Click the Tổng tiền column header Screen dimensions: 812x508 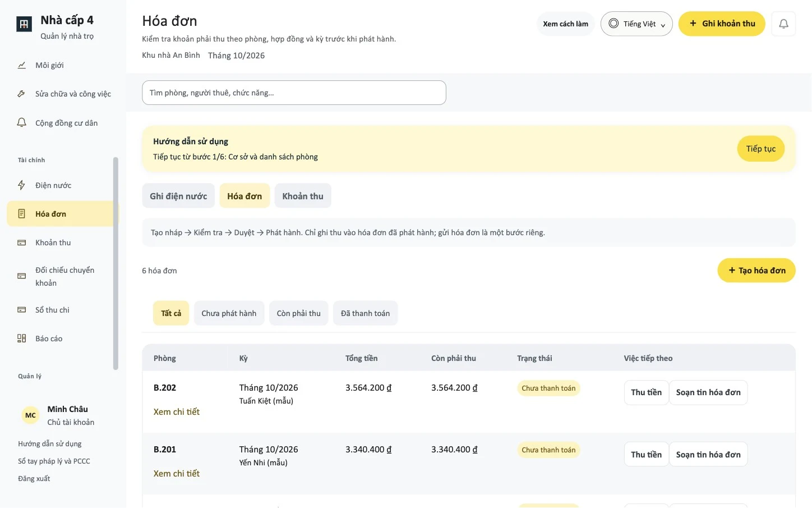(361, 358)
